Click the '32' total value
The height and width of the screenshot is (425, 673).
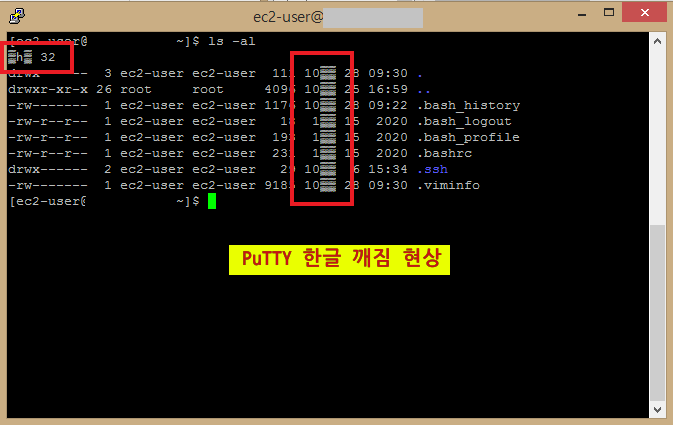[x=48, y=57]
